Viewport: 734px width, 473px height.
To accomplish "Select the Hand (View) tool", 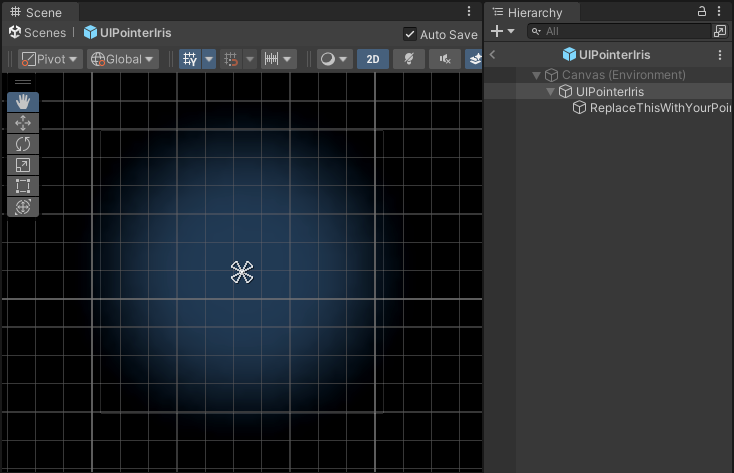I will pyautogui.click(x=23, y=102).
